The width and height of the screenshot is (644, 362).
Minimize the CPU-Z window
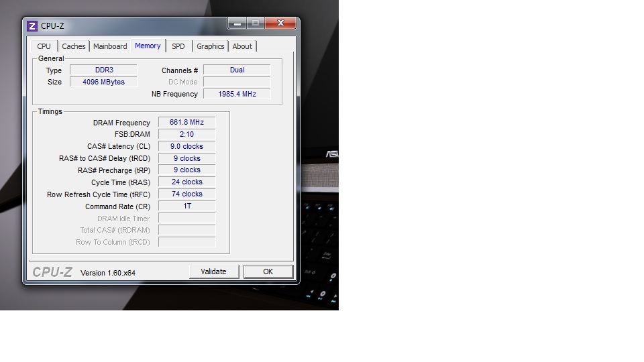(x=237, y=23)
